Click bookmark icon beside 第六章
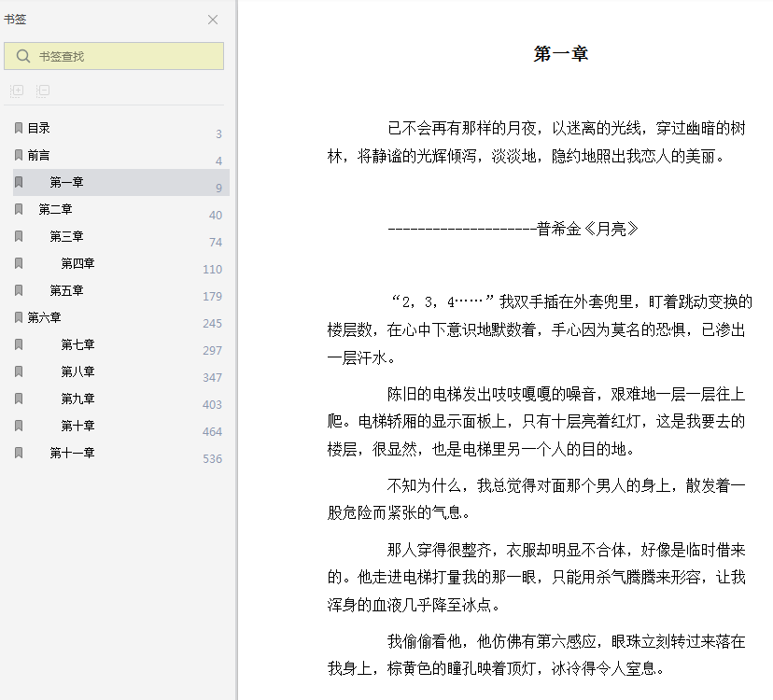 [19, 317]
